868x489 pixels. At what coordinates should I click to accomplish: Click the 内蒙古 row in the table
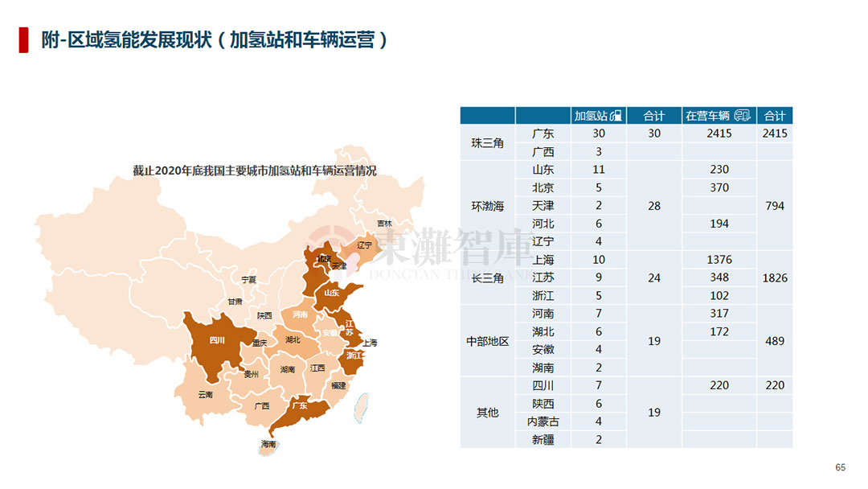627,421
